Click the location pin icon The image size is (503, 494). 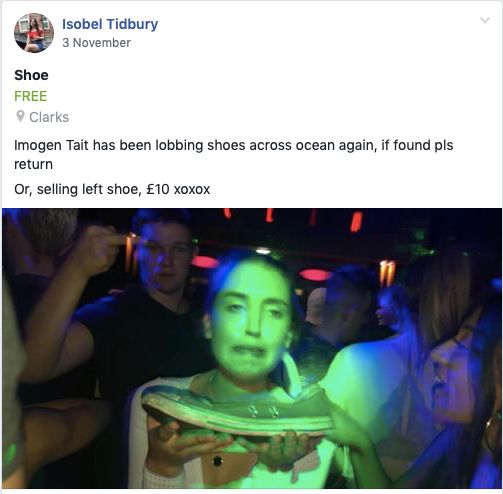(x=20, y=116)
